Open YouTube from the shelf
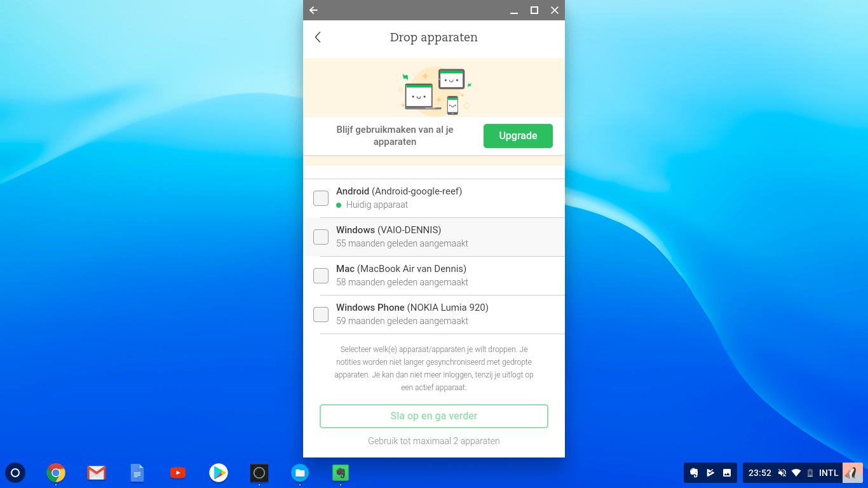 178,473
